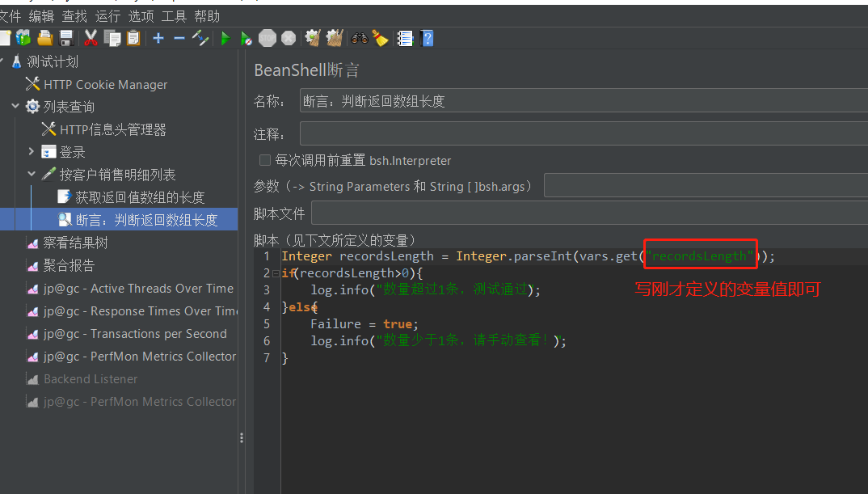The image size is (868, 494).
Task: Click the 测试计划 root label
Action: (x=53, y=61)
